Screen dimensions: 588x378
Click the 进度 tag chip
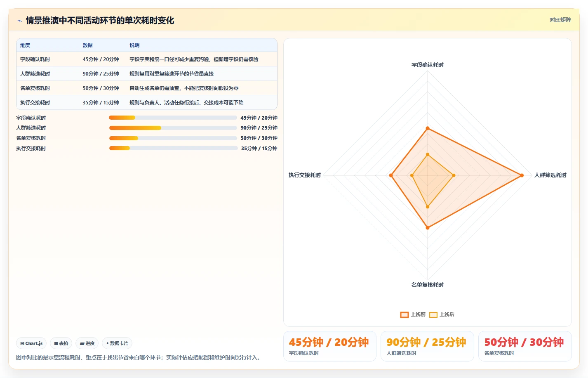[x=87, y=343]
